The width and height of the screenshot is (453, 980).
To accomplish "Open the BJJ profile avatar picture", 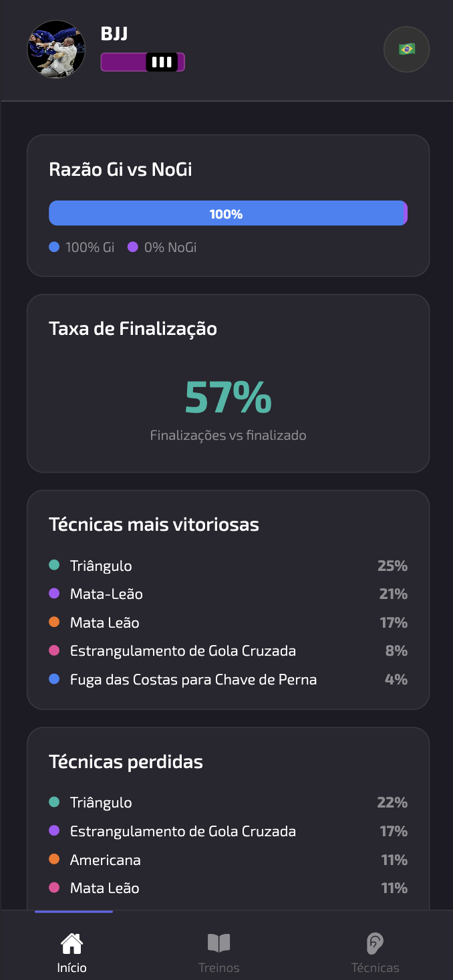I will point(56,49).
